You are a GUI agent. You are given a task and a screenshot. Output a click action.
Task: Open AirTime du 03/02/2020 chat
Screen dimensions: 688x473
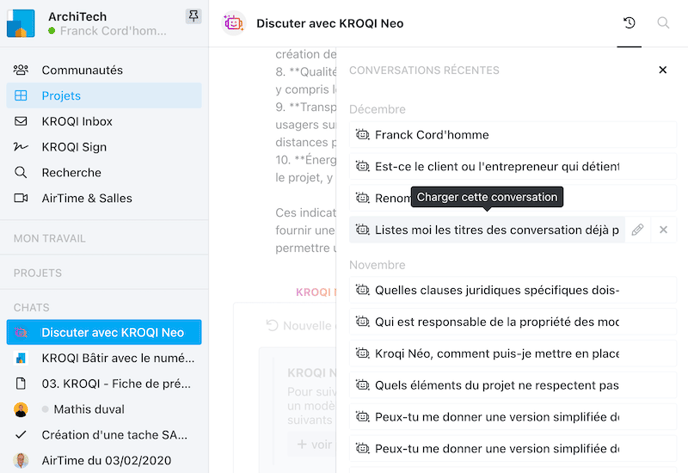coord(104,460)
